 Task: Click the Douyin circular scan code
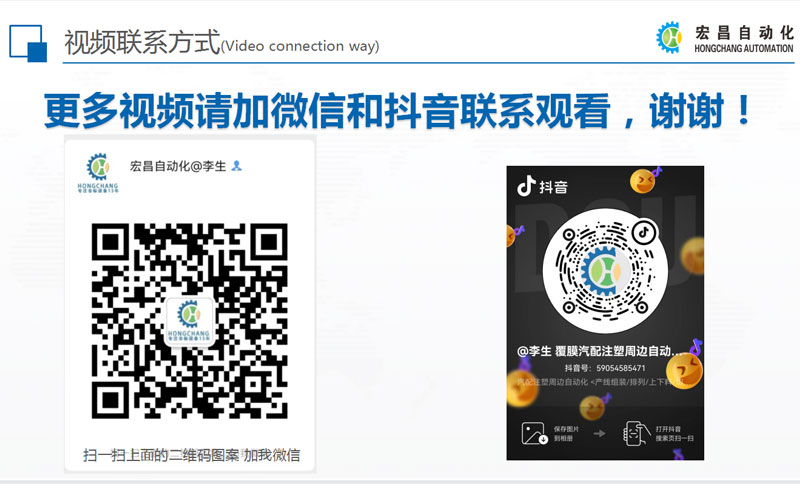click(x=605, y=271)
